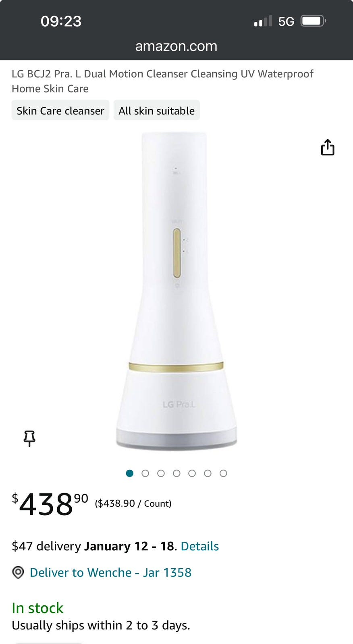
Task: Open the All skin suitable tag
Action: pos(156,110)
